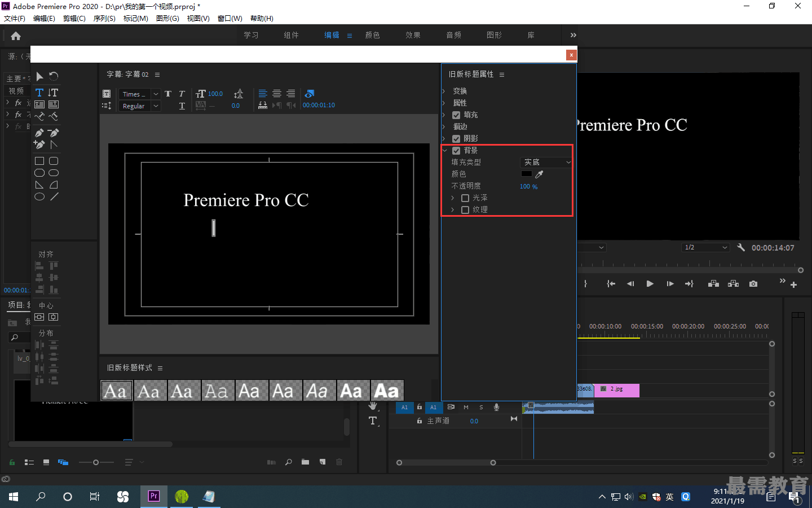812x508 pixels.
Task: Open the Times font family dropdown
Action: point(140,94)
